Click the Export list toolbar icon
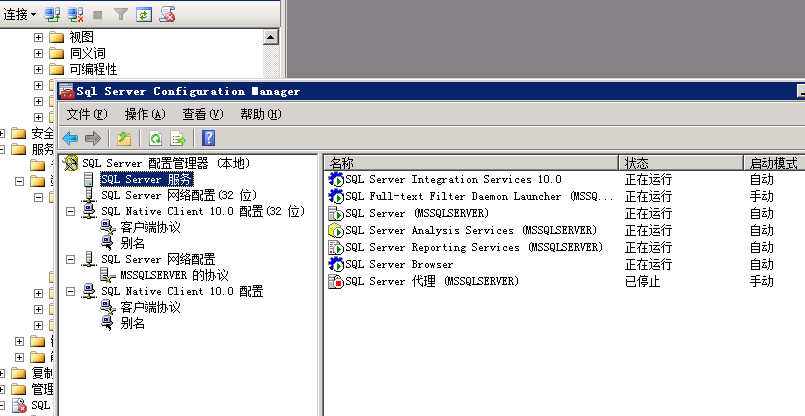This screenshot has height=416, width=805. click(x=178, y=138)
